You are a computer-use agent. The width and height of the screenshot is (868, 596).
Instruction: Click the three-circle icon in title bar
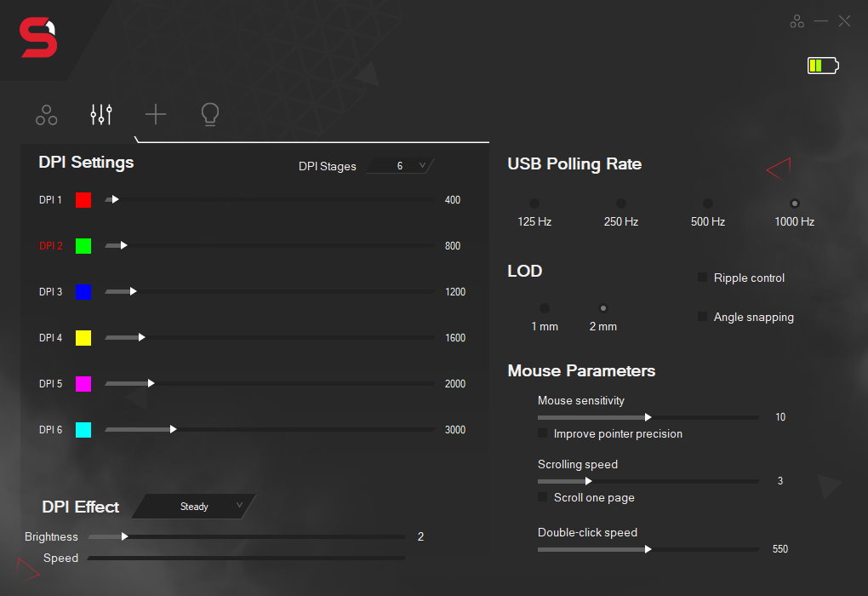[x=797, y=21]
